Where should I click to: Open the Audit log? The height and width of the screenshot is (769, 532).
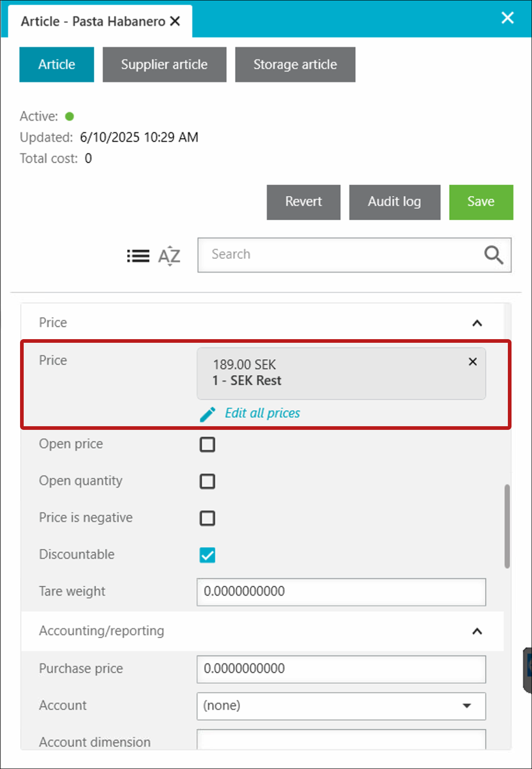coord(394,202)
